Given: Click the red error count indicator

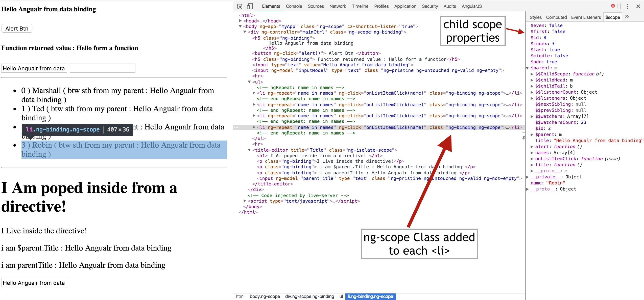Looking at the screenshot, I should (x=615, y=6).
